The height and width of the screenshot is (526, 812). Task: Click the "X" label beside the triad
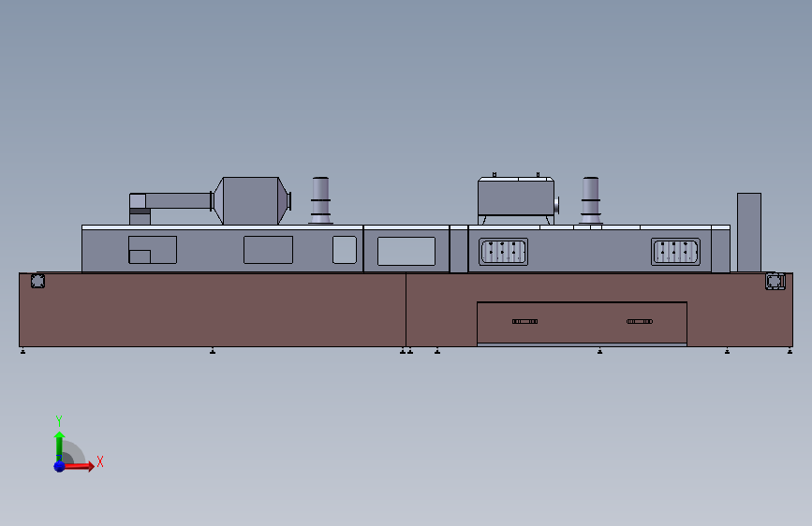pyautogui.click(x=100, y=461)
